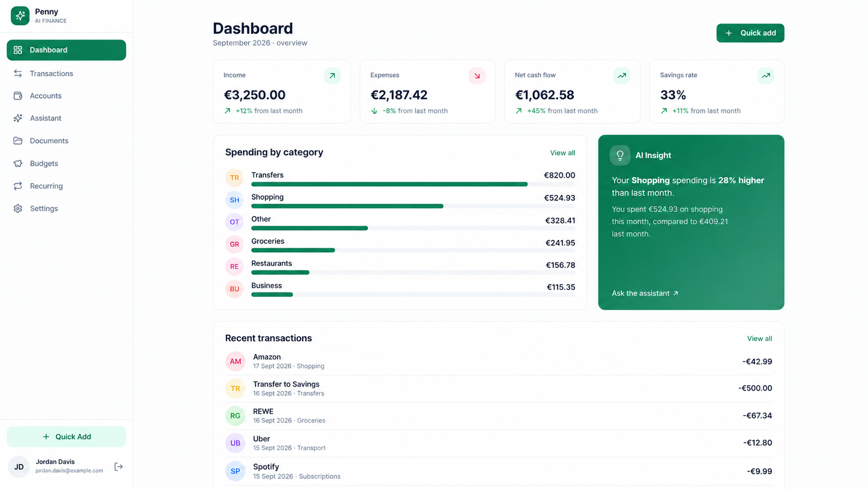Click the SP Spotify transaction avatar

point(235,471)
